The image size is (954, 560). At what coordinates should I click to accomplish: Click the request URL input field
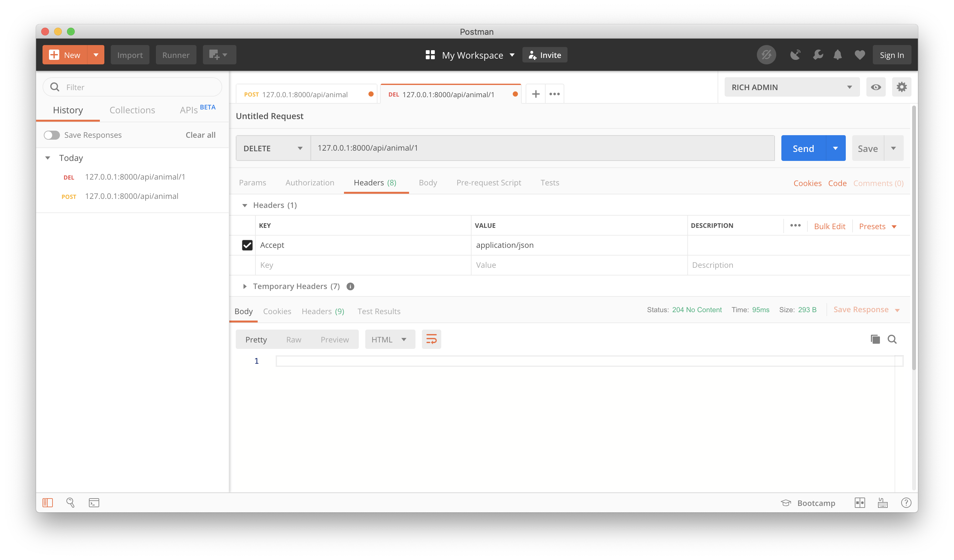point(542,148)
